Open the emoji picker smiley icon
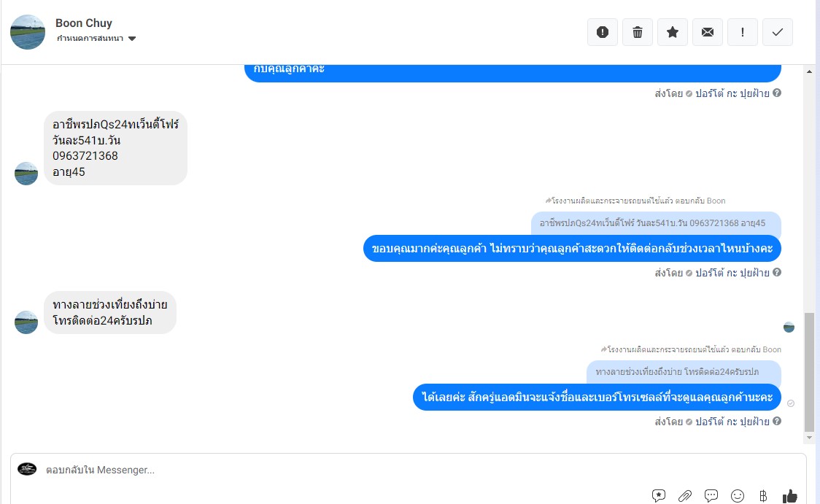Screen dimensions: 820x504 [738, 496]
